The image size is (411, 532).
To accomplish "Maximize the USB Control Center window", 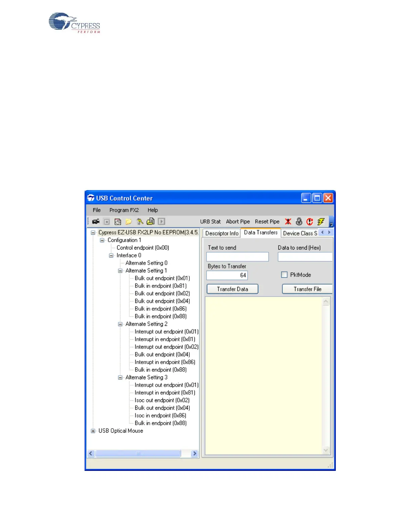I will [x=317, y=198].
